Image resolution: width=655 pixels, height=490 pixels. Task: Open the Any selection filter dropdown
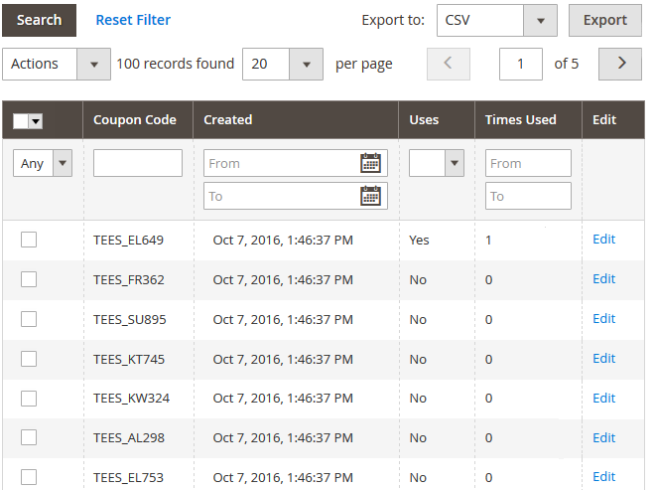click(43, 163)
